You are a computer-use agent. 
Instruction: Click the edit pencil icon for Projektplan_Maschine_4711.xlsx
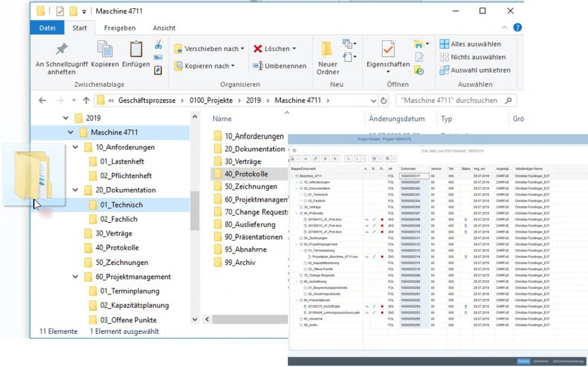374,257
